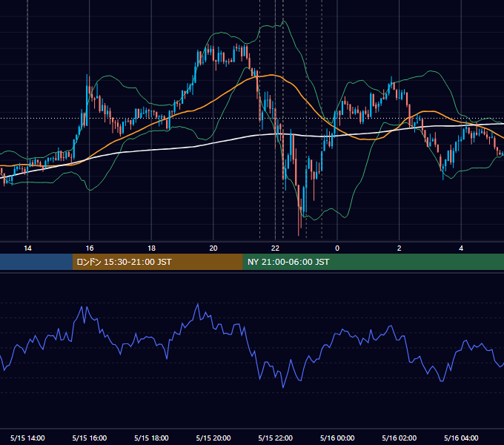Click the 14 hour axis label
The image size is (504, 445).
27,248
